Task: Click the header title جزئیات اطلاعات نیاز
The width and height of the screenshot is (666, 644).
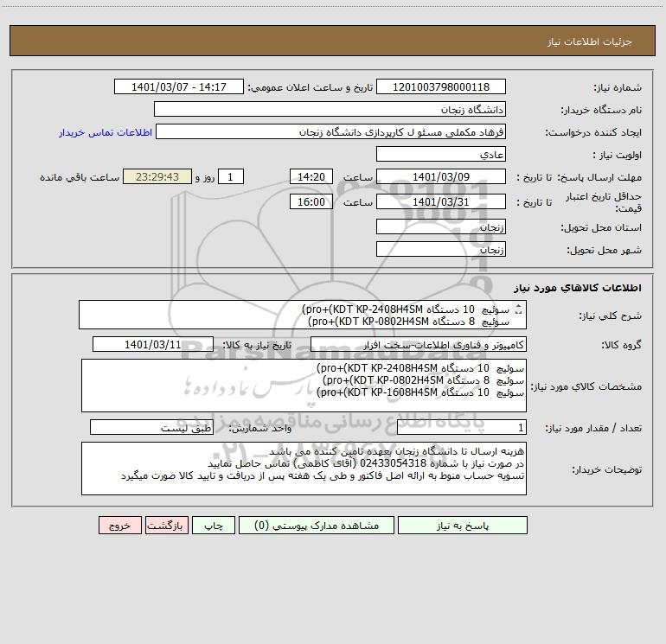Action: pos(589,41)
